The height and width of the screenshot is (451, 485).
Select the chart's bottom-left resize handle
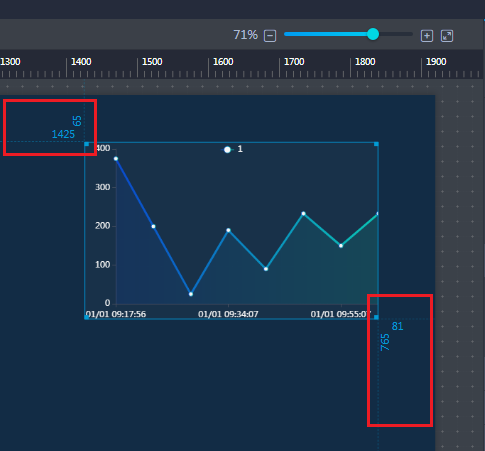point(87,317)
